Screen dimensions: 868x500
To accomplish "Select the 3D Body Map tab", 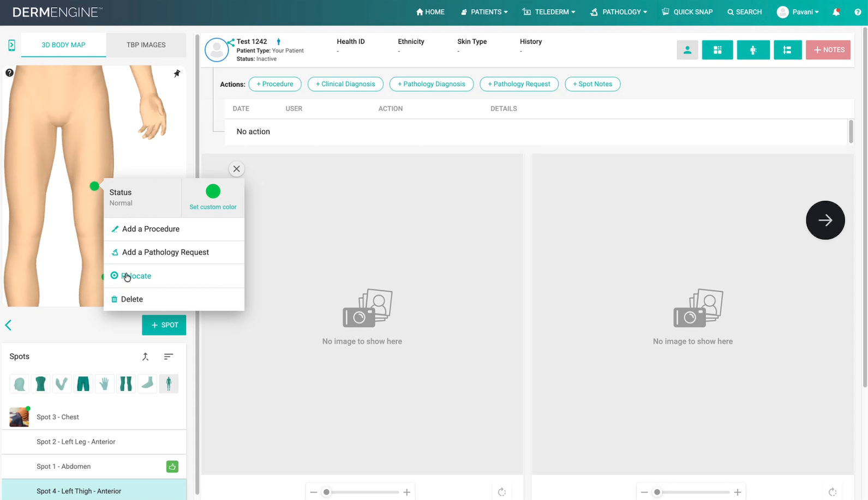I will (63, 45).
